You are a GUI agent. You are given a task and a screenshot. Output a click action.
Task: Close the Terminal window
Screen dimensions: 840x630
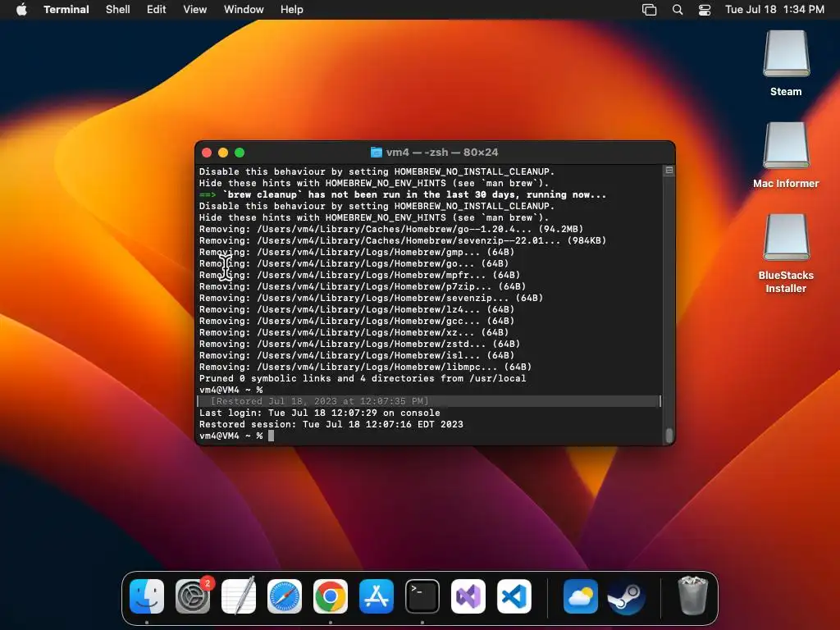pyautogui.click(x=207, y=153)
